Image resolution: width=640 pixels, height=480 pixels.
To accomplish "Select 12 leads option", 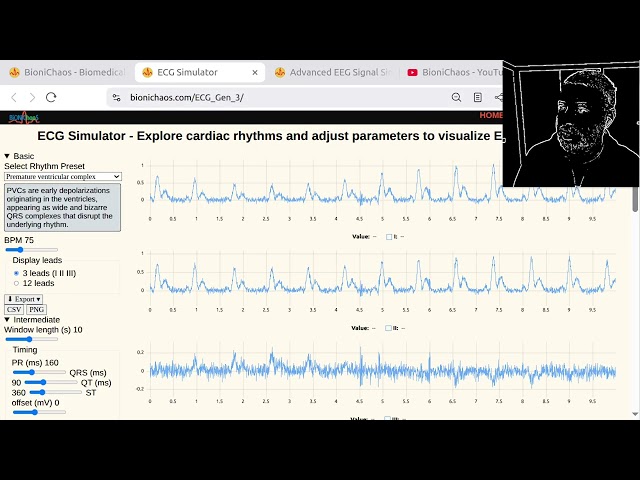I will pos(16,283).
